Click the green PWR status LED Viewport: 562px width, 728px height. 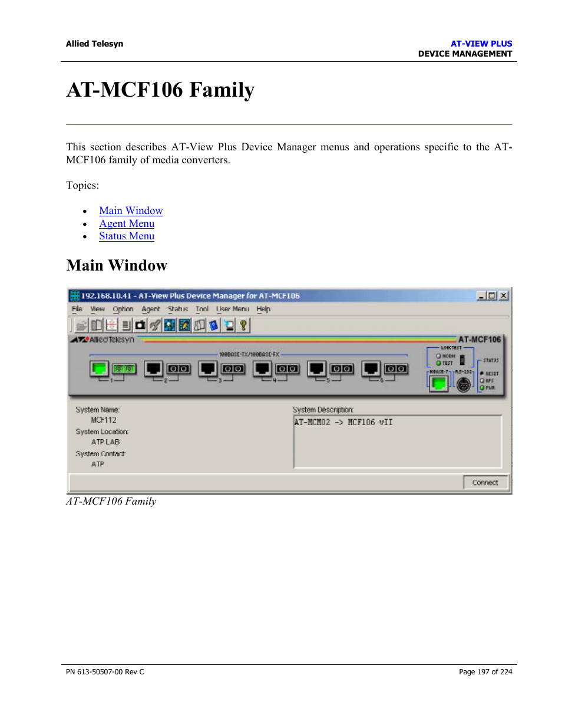click(482, 388)
